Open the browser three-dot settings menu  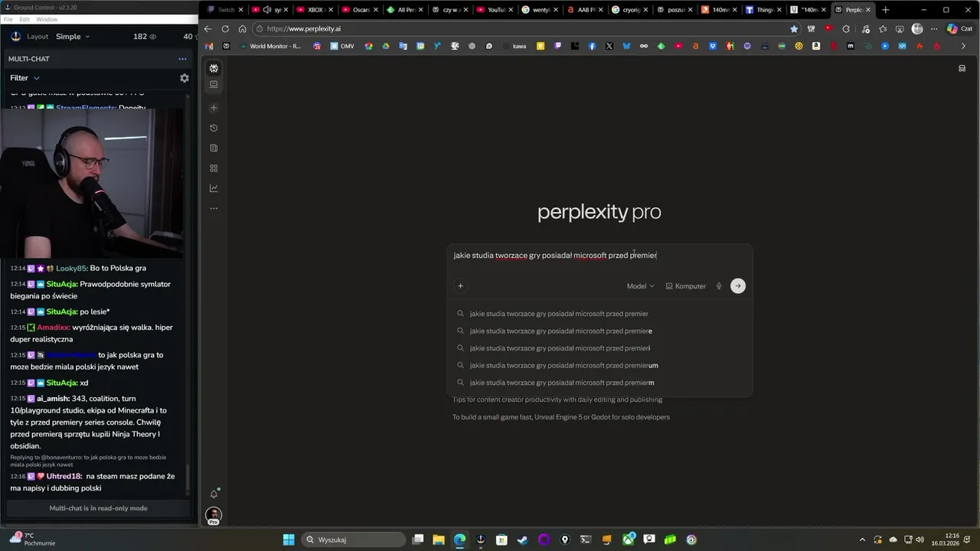point(934,29)
